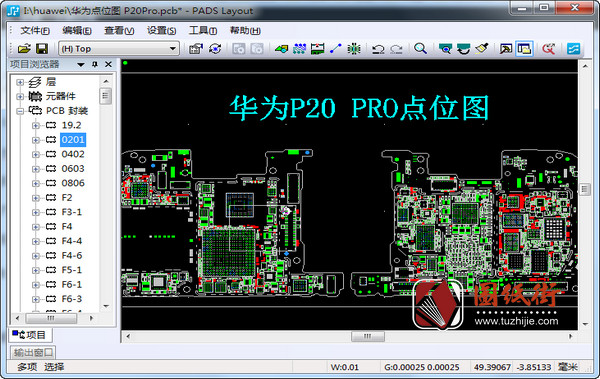Viewport: 600px width, 379px height.
Task: Click the blue PADS Router link icon
Action: [573, 49]
